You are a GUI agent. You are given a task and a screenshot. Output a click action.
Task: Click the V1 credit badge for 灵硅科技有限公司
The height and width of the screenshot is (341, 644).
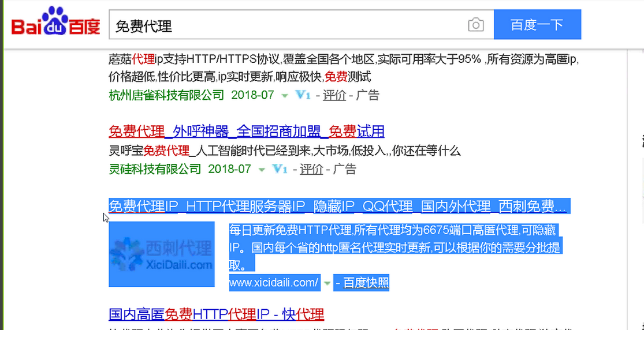pos(280,169)
